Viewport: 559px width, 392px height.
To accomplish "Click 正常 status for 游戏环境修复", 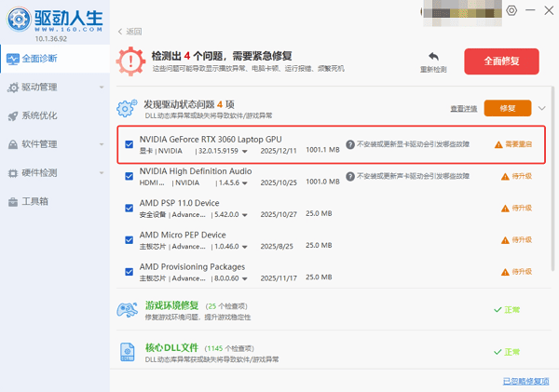I will (507, 310).
